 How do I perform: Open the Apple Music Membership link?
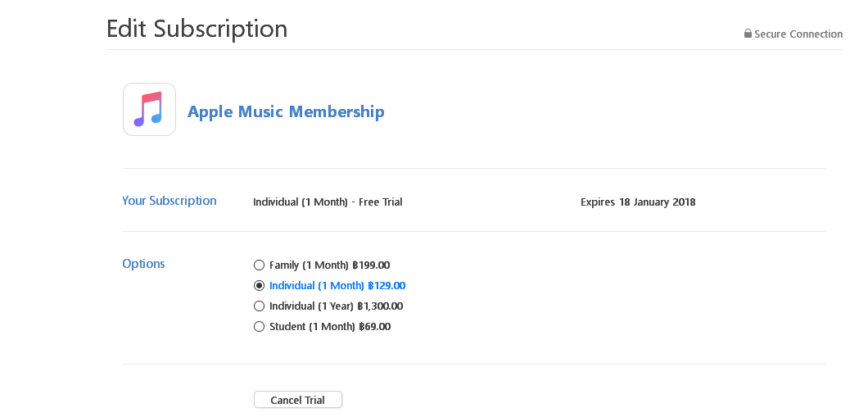[286, 111]
